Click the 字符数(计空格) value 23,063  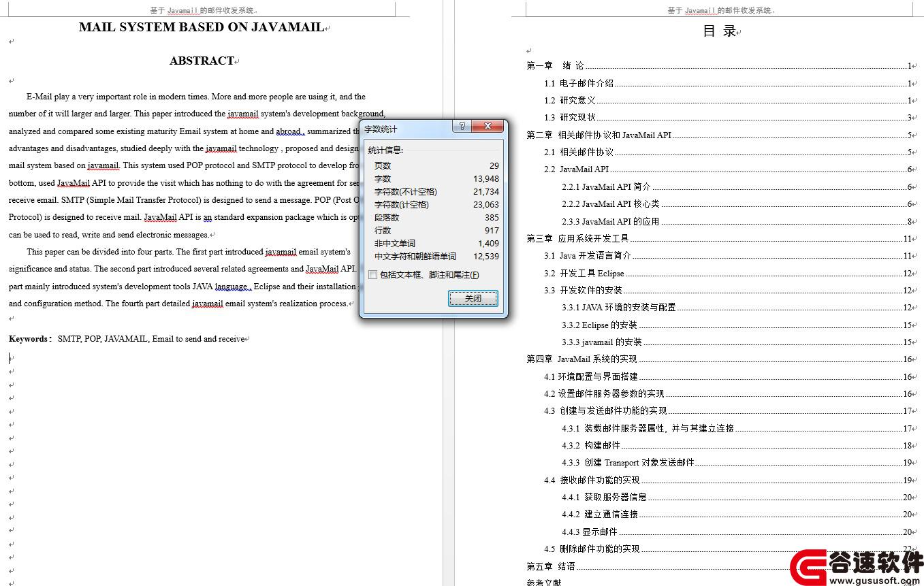coord(486,204)
